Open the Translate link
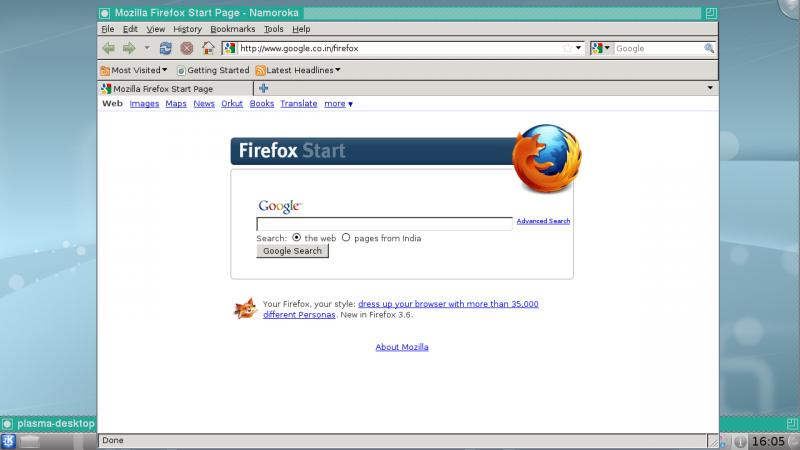The width and height of the screenshot is (800, 450). [298, 104]
